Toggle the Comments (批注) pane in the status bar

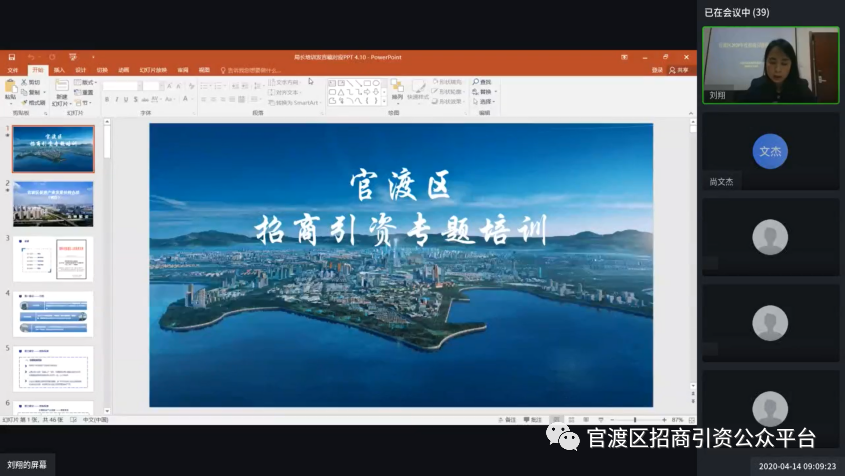[x=535, y=419]
